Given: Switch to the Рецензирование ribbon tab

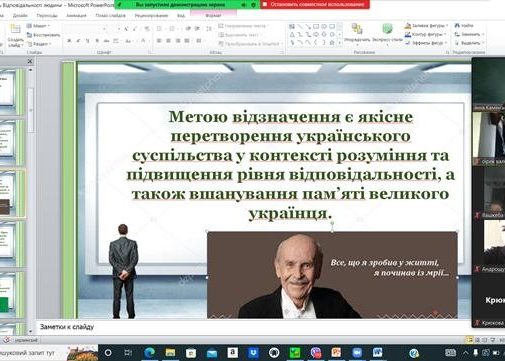Looking at the screenshot, I should click(151, 15).
